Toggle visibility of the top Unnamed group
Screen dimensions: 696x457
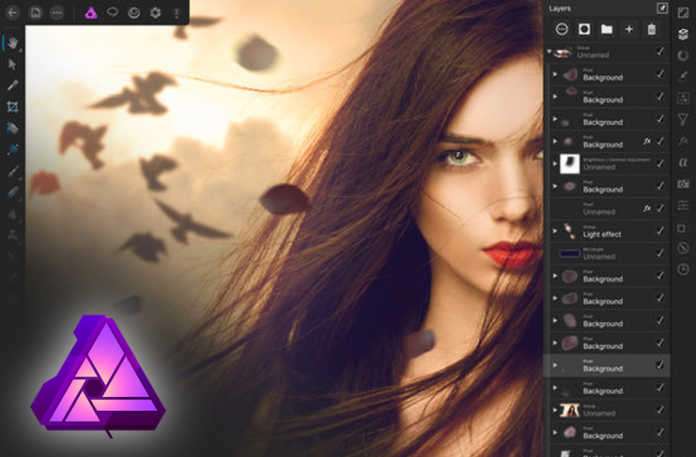[660, 51]
